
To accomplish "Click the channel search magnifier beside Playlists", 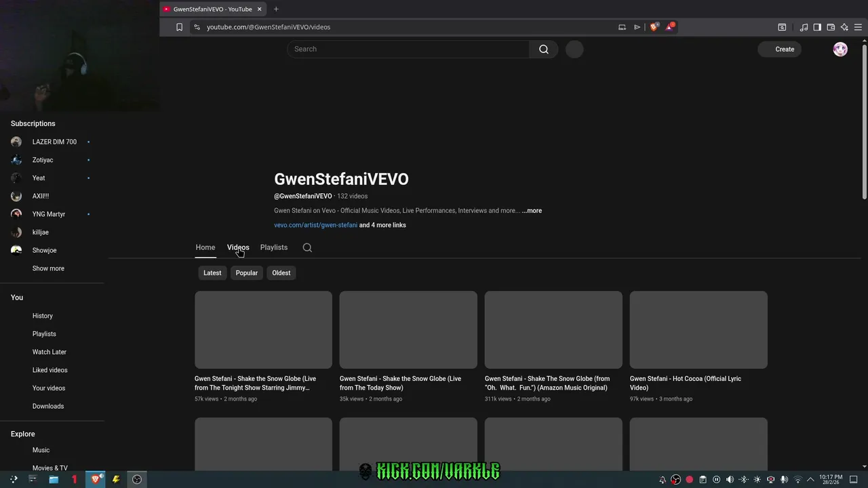I will tap(307, 247).
